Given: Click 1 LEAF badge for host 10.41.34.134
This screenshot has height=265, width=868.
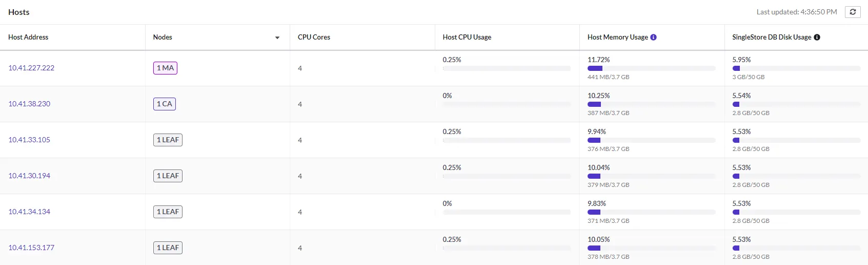Looking at the screenshot, I should point(168,212).
